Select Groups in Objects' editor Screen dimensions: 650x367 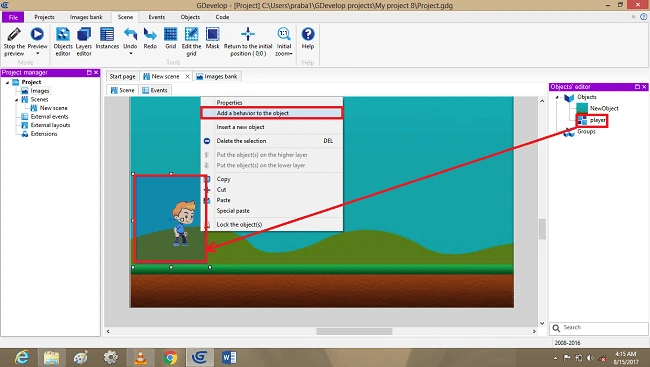586,131
